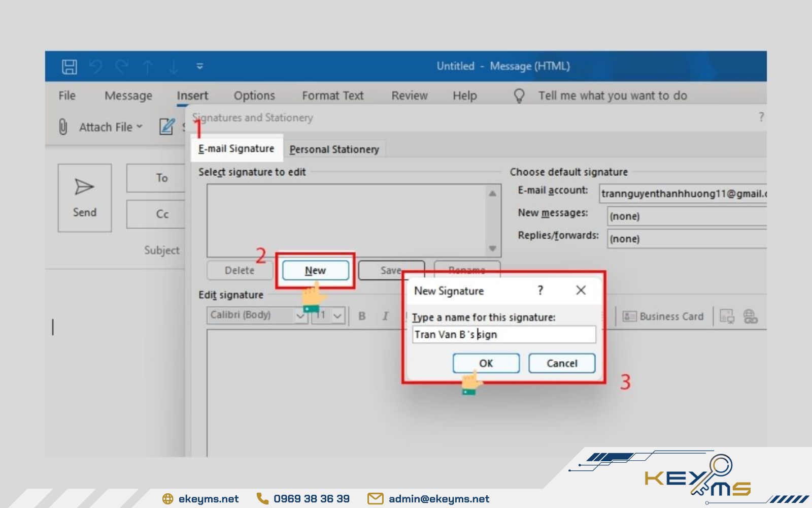Click the Previous Item up arrow

148,67
